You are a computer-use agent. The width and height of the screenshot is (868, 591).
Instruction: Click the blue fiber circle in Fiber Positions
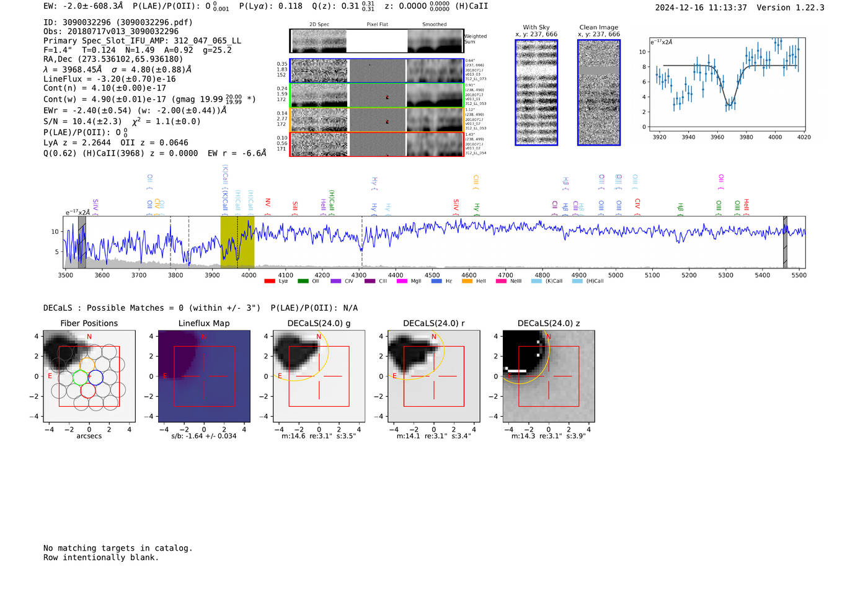click(x=95, y=377)
